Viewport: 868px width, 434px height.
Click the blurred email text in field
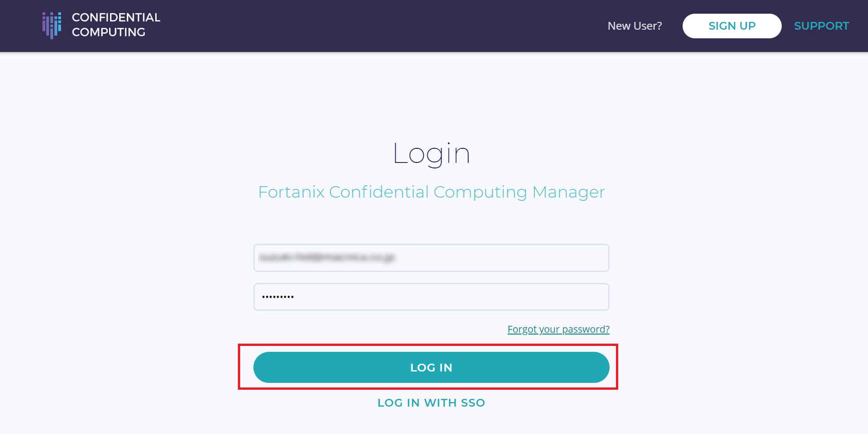tap(326, 258)
